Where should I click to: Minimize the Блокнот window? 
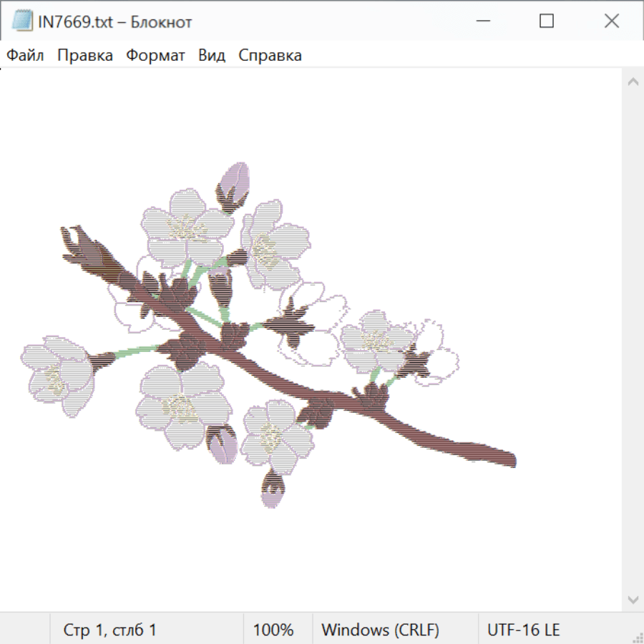click(482, 21)
